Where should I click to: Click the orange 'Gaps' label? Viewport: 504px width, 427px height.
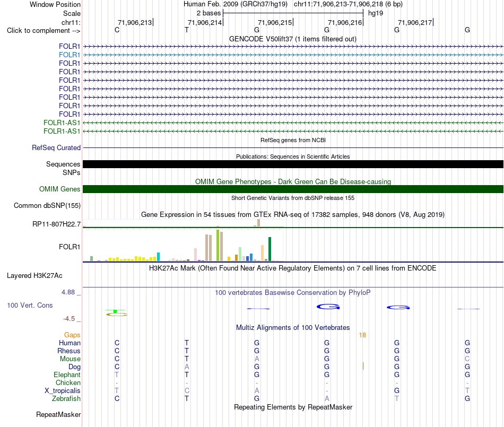[72, 335]
